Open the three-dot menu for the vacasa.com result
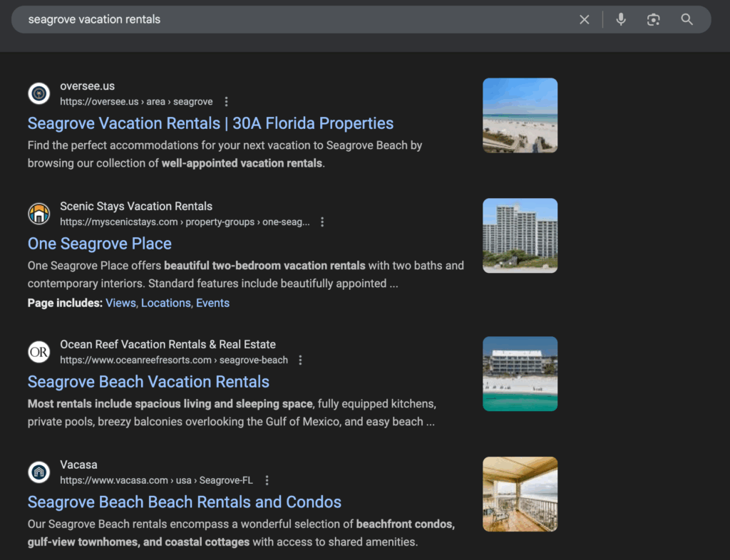730x560 pixels. point(267,480)
